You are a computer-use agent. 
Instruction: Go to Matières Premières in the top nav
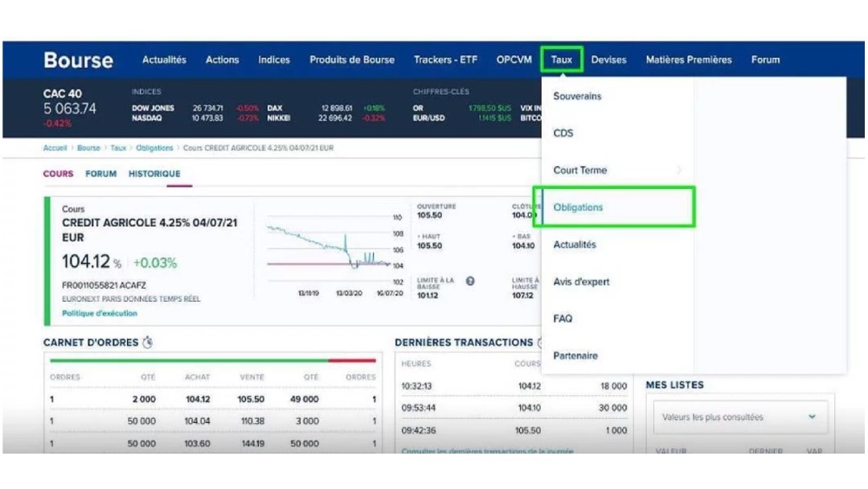[689, 60]
